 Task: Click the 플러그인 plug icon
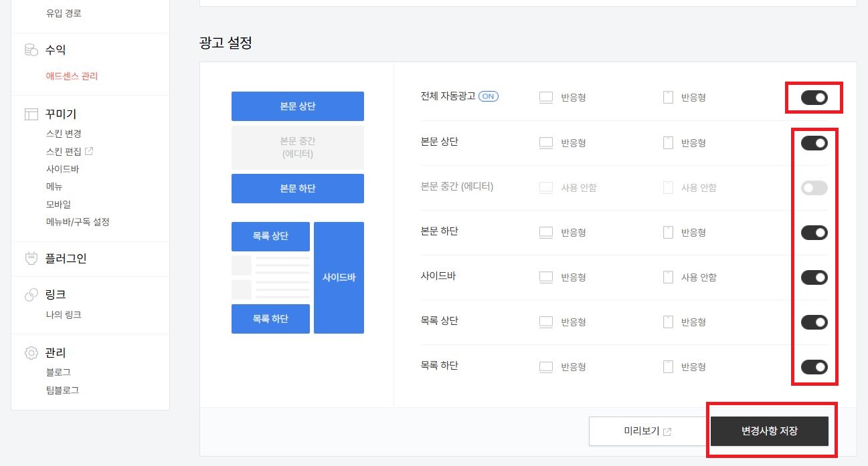pos(31,259)
